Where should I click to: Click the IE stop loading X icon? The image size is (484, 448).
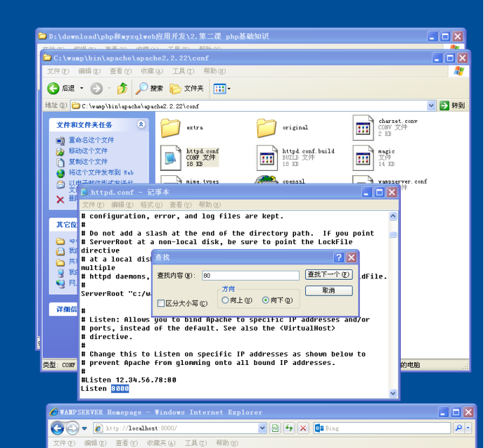303,428
